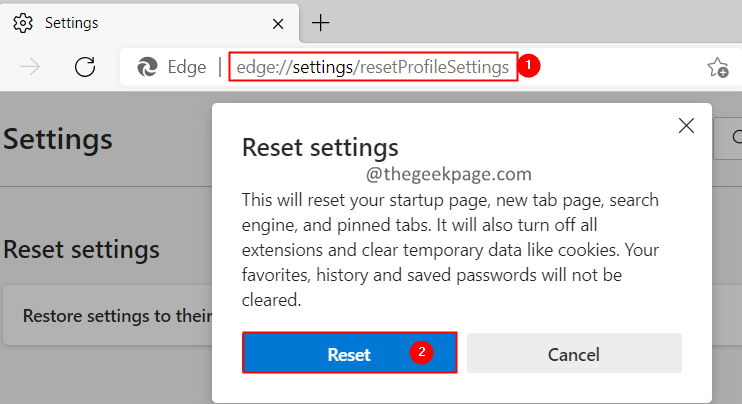
Task: Select the Settings tab title
Action: tap(72, 22)
